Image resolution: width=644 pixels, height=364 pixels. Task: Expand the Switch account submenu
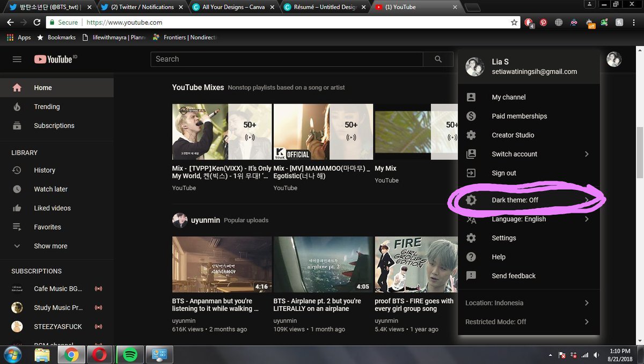click(x=529, y=154)
